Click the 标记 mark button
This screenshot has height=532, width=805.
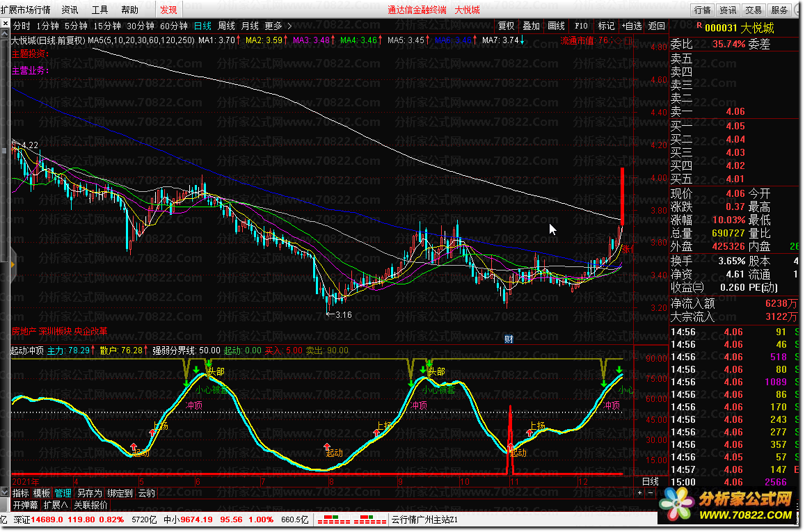coord(606,26)
